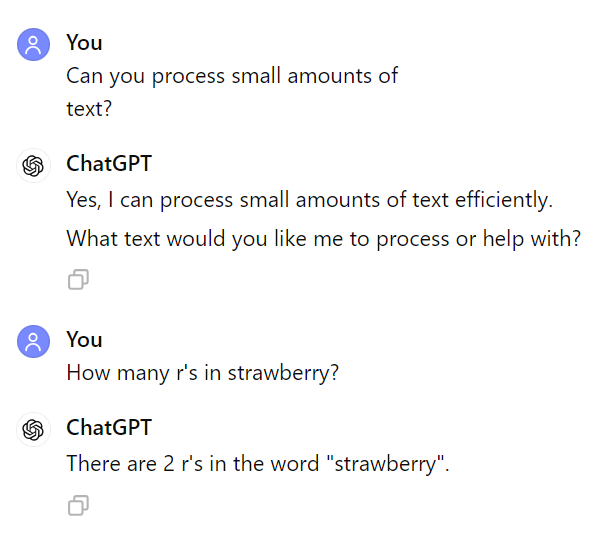Click the line "Can you process small amounts of"
The width and height of the screenshot is (616, 550).
point(232,76)
